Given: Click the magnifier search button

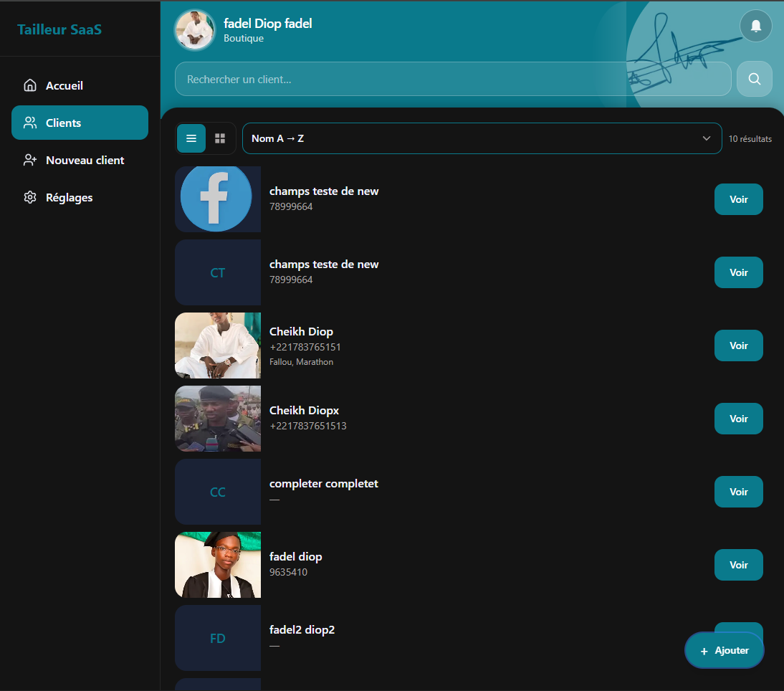Looking at the screenshot, I should pos(754,79).
